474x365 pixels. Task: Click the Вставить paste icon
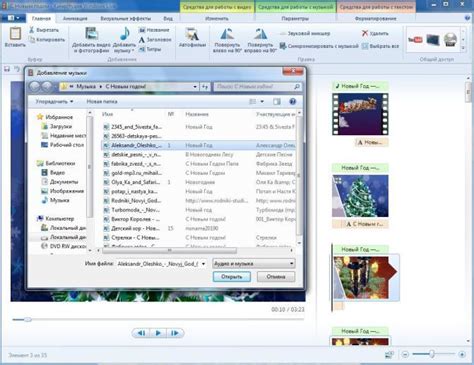pos(15,34)
